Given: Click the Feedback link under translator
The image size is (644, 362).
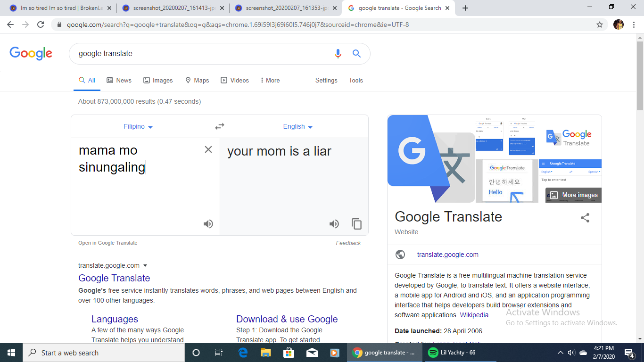Looking at the screenshot, I should click(x=348, y=243).
